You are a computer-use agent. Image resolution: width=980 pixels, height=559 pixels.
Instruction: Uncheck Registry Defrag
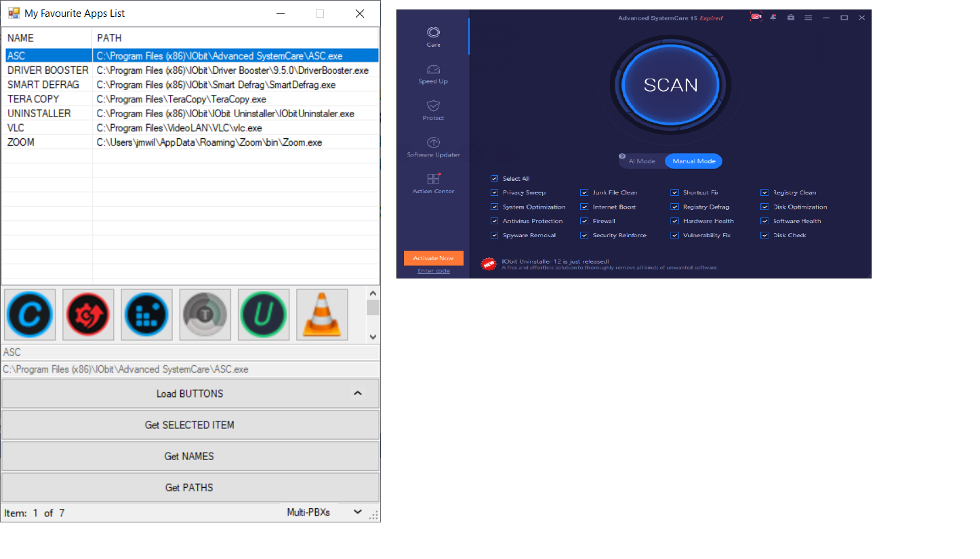click(674, 207)
